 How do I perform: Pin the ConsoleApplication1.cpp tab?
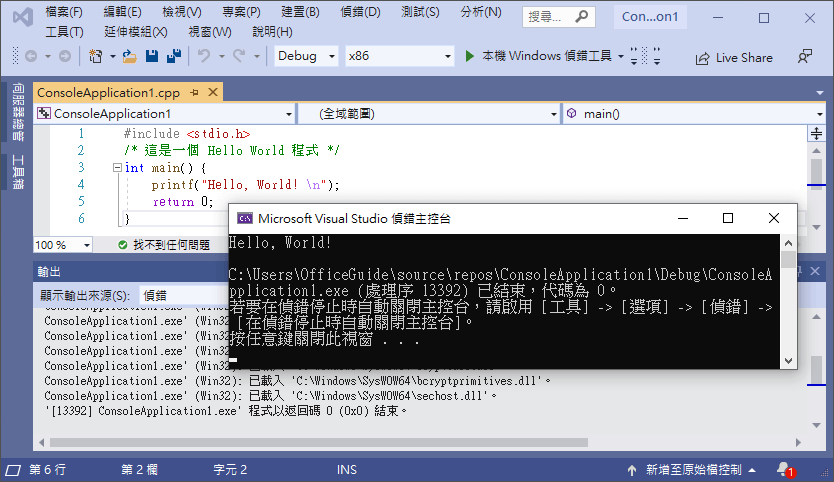click(194, 93)
